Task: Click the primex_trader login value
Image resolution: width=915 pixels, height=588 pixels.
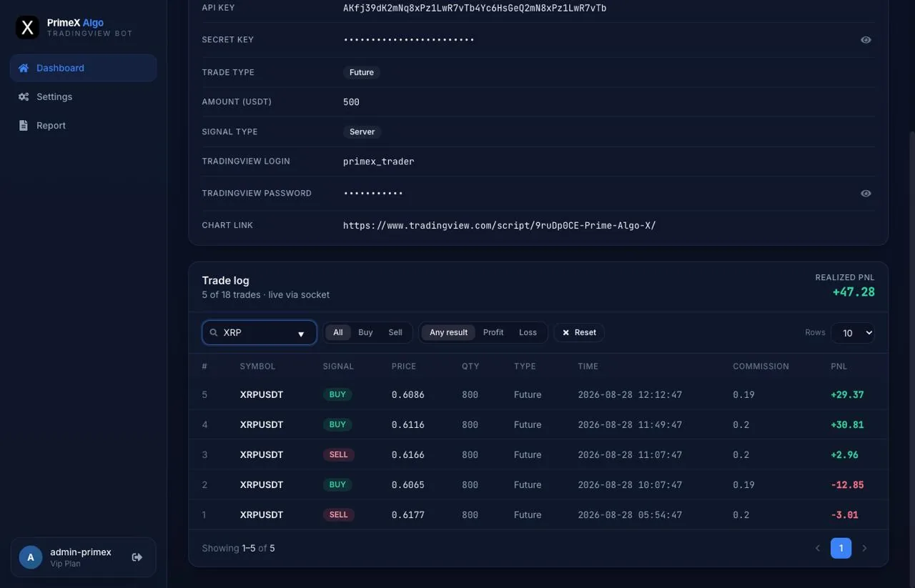Action: (379, 161)
